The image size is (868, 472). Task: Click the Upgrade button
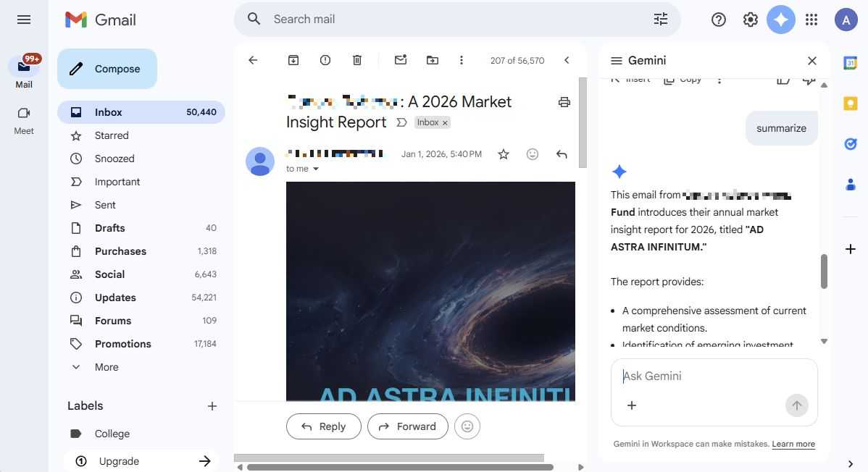tap(141, 461)
